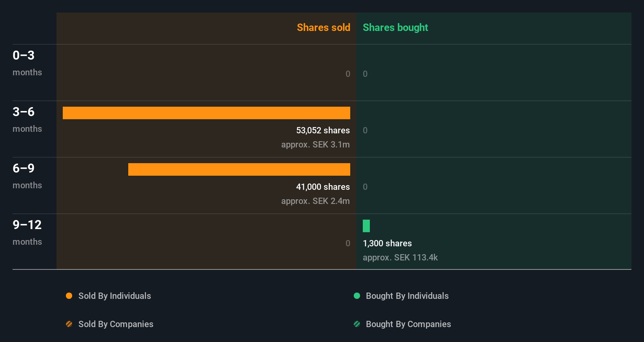Viewport: 644px width, 342px height.
Task: Click the green Bought By Individuals legend dot
Action: [357, 296]
